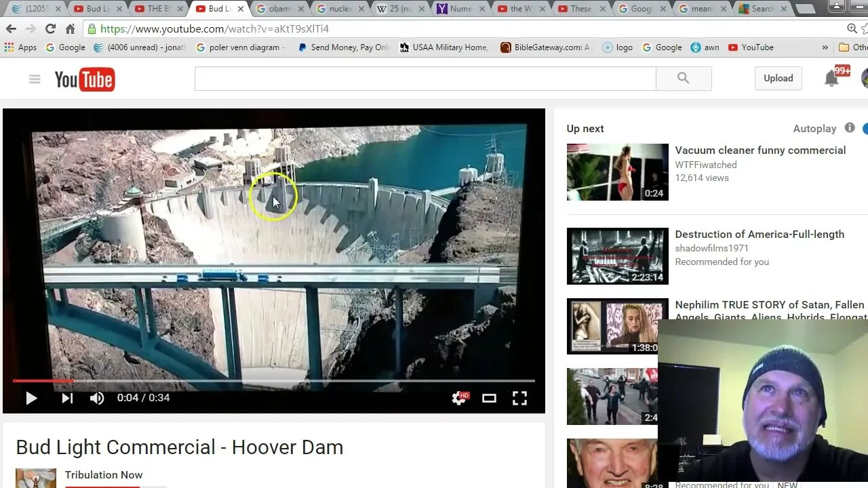The height and width of the screenshot is (488, 868).
Task: Skip to the next video
Action: click(x=67, y=398)
